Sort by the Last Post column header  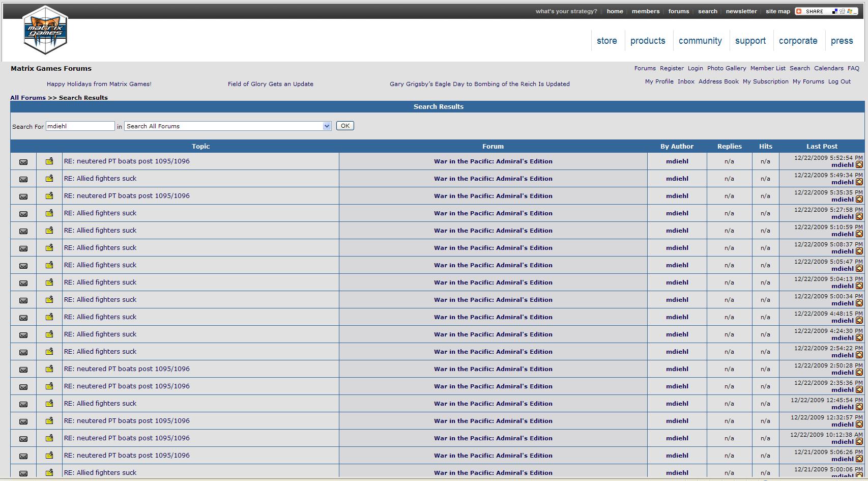point(822,147)
